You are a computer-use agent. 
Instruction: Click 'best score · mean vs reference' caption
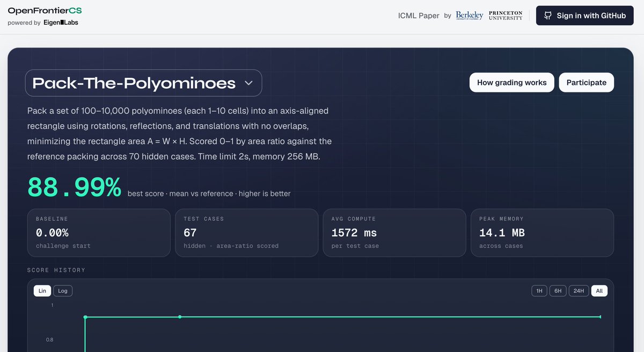(x=209, y=193)
